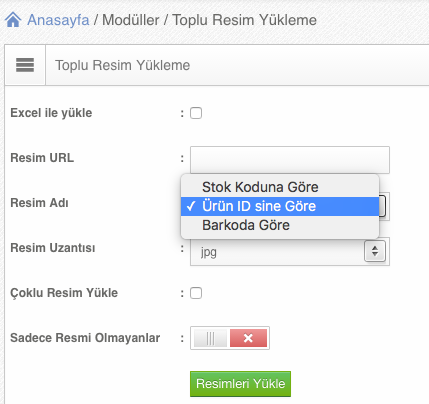Viewport: 429px width, 404px height.
Task: Click the red X on toggle switch
Action: [x=248, y=338]
